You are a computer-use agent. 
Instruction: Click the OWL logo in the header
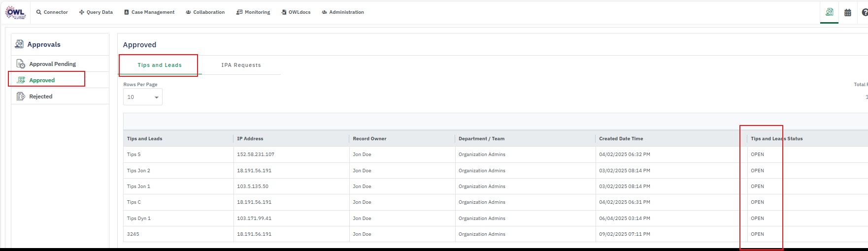15,12
